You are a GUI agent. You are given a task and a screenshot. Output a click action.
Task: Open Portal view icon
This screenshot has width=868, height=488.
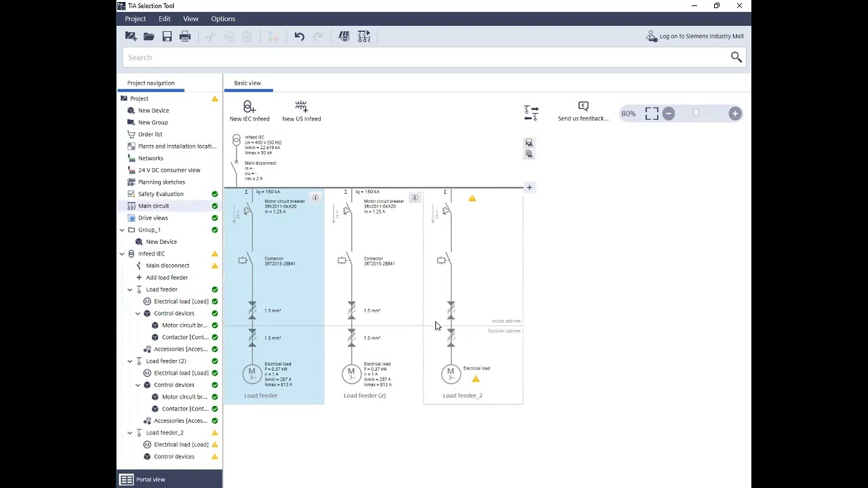click(127, 480)
